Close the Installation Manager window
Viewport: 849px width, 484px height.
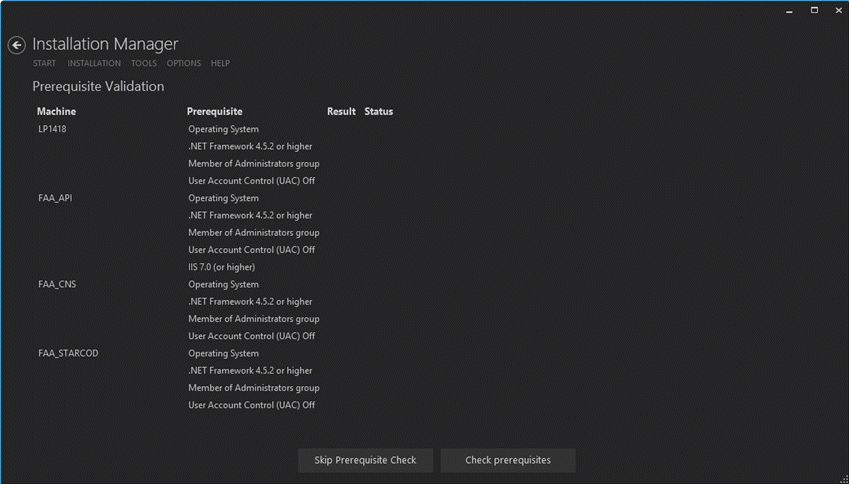[838, 10]
